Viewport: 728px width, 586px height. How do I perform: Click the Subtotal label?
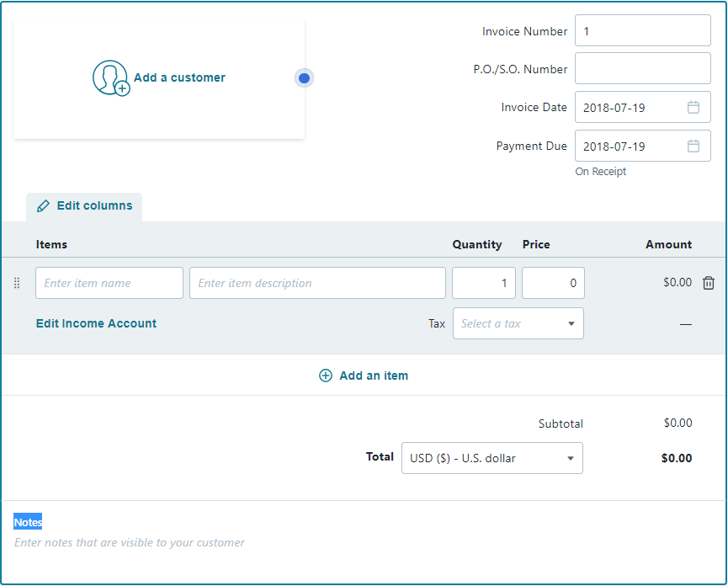(x=561, y=424)
